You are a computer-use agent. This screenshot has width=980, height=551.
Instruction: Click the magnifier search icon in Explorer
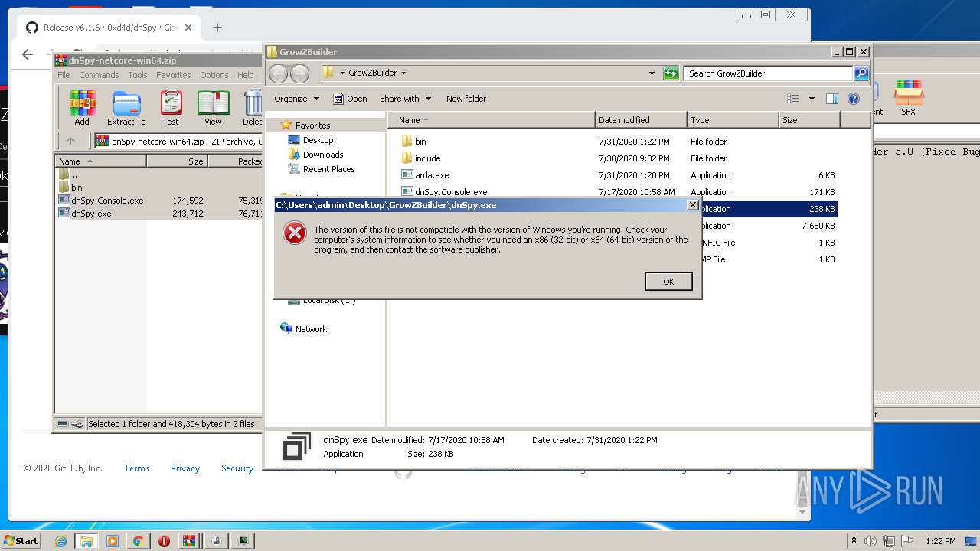[861, 73]
